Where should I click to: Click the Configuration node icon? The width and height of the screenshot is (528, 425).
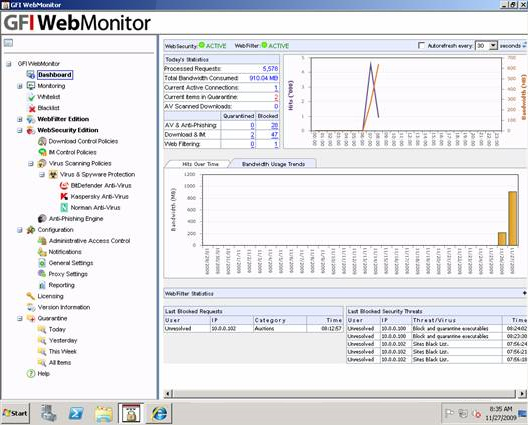31,230
